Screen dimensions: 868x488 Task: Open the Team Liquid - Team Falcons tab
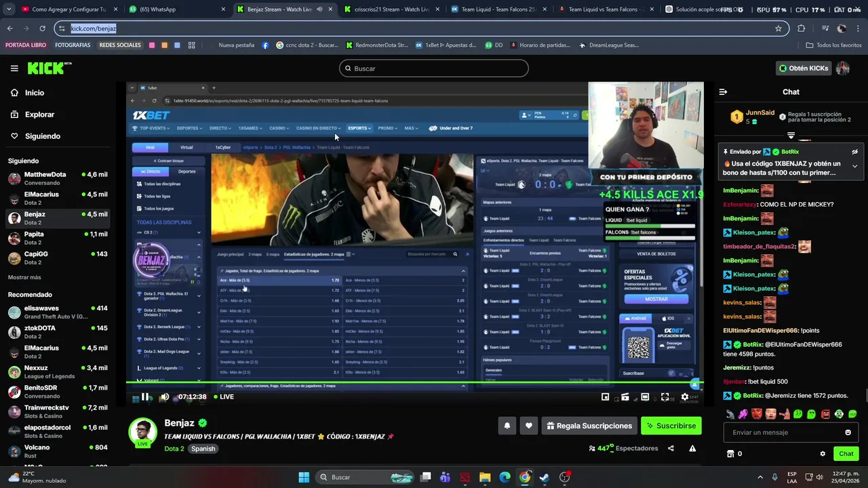[x=498, y=9]
